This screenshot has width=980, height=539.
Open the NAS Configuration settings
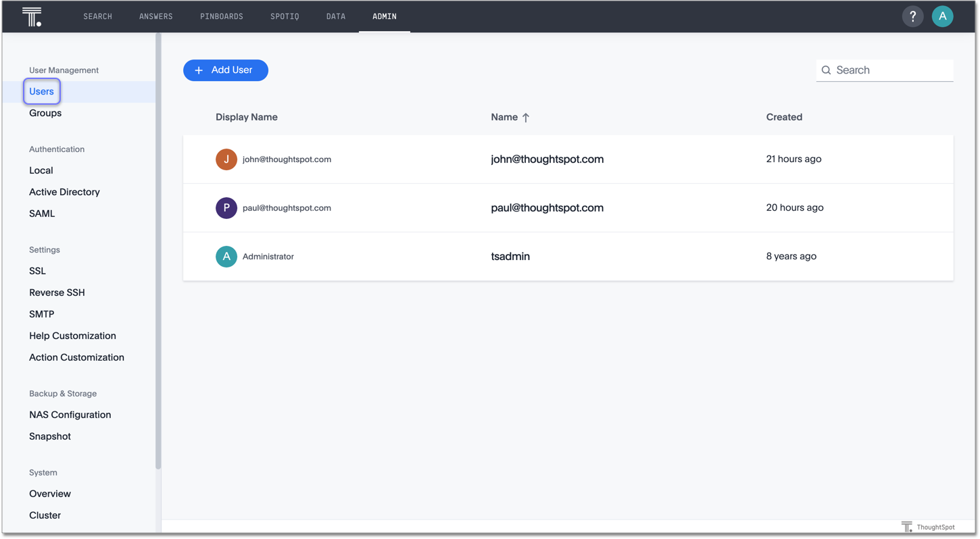(x=70, y=414)
